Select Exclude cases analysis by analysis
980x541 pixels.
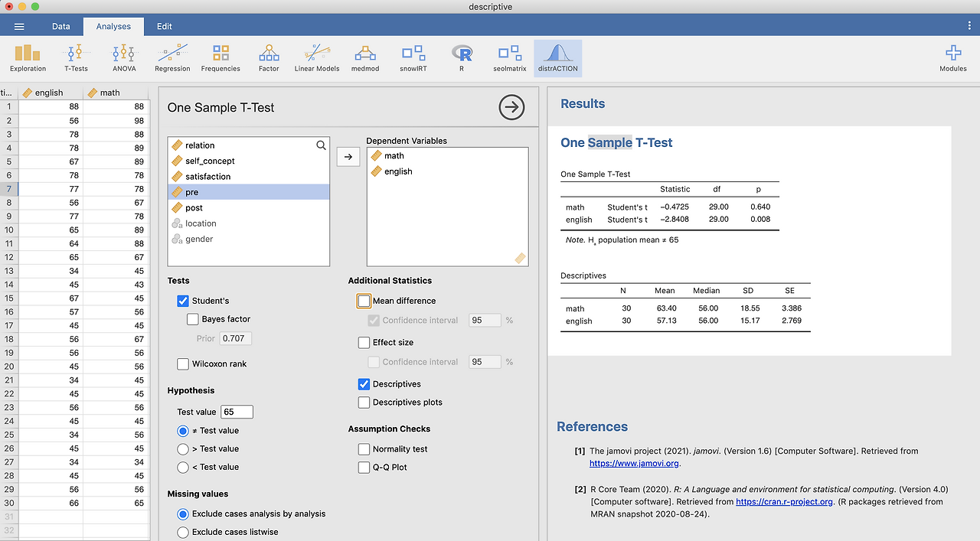tap(183, 514)
